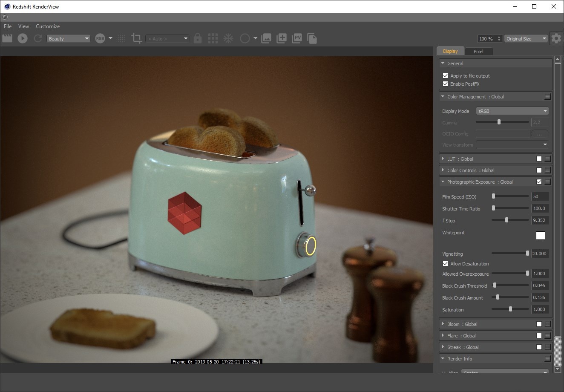Open the Original Size dropdown
Screen dimensions: 564x392
(x=526, y=38)
